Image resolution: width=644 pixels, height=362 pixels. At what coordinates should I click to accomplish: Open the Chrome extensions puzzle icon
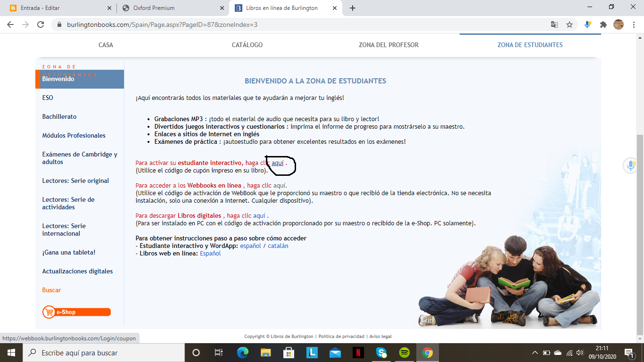coord(603,25)
